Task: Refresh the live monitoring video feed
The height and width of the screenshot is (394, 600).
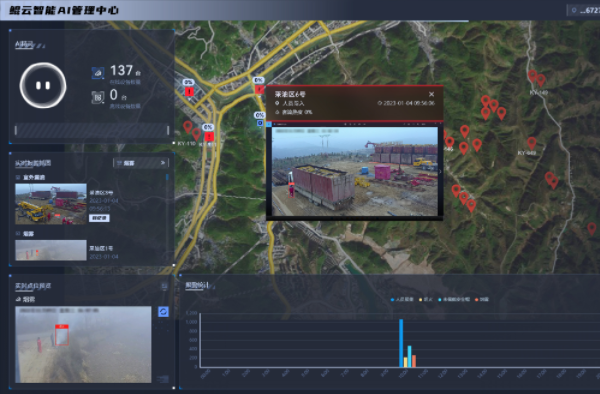Action: tap(163, 312)
